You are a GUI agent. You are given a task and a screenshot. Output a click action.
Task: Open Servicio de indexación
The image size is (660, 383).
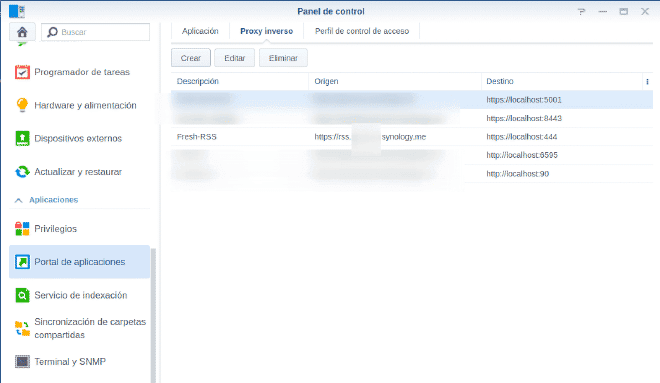(x=80, y=295)
